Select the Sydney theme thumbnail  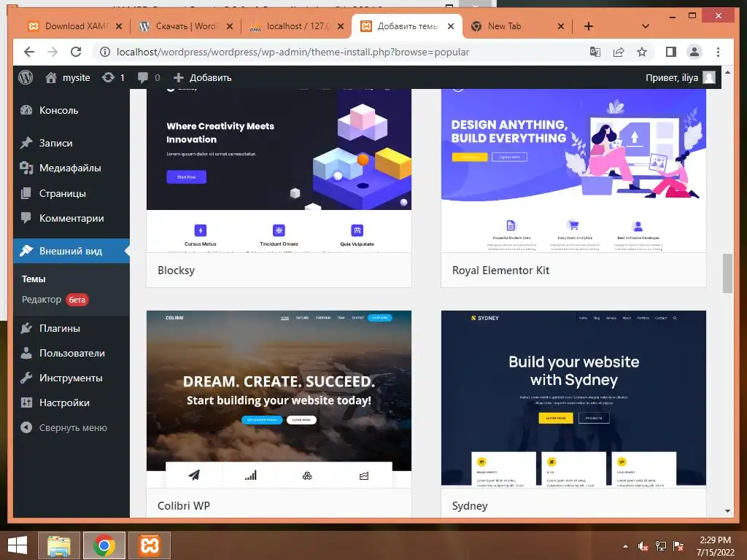tap(573, 399)
